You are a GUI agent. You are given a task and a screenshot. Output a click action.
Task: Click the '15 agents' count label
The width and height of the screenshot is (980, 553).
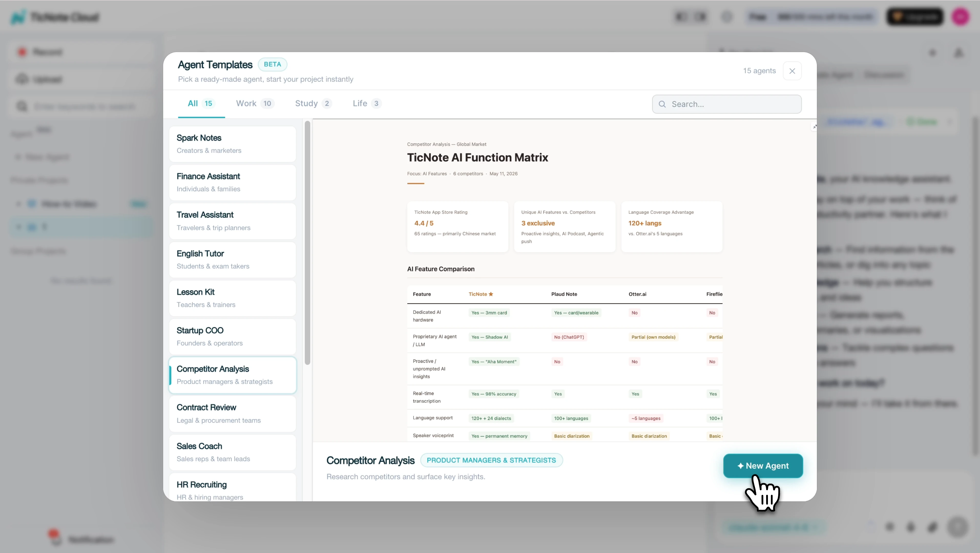[759, 71]
